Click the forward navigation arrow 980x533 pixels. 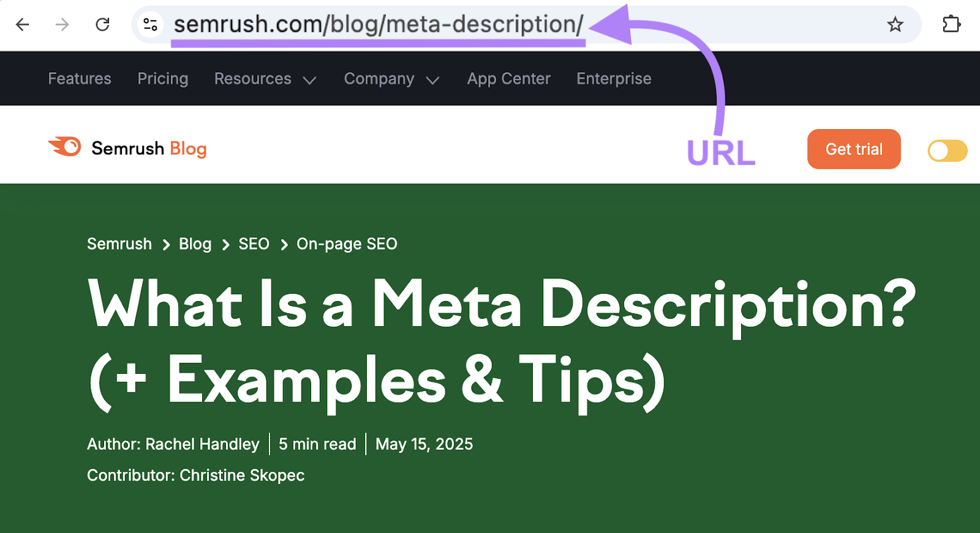(62, 24)
